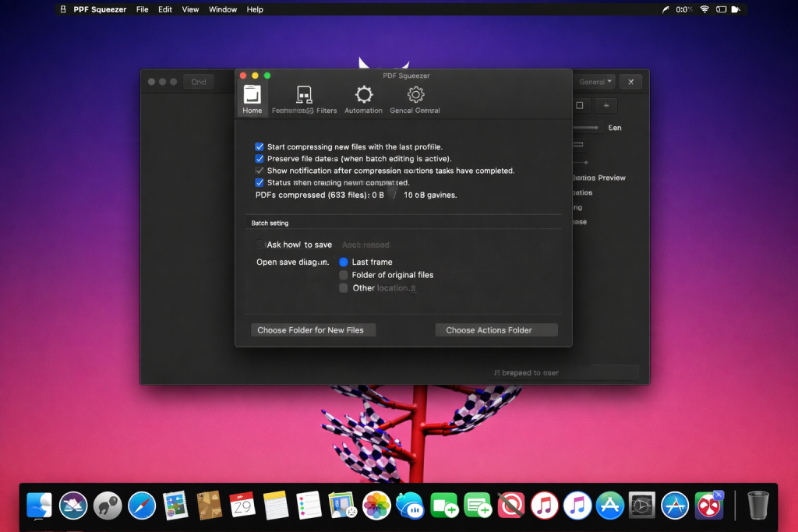Open the File menu

click(142, 9)
